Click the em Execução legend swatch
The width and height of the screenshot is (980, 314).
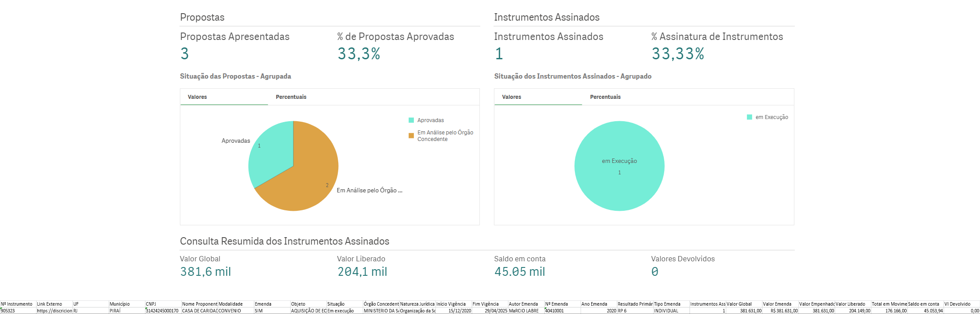[x=750, y=117]
